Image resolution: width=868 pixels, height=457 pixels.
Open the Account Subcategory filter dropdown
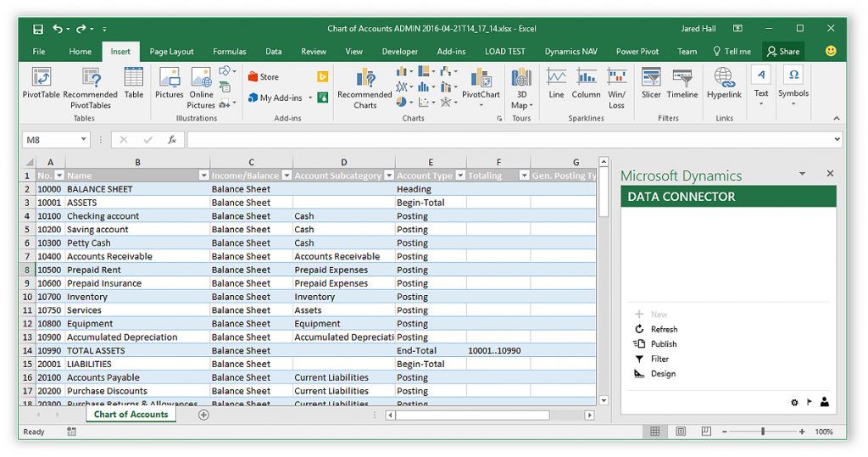point(389,176)
